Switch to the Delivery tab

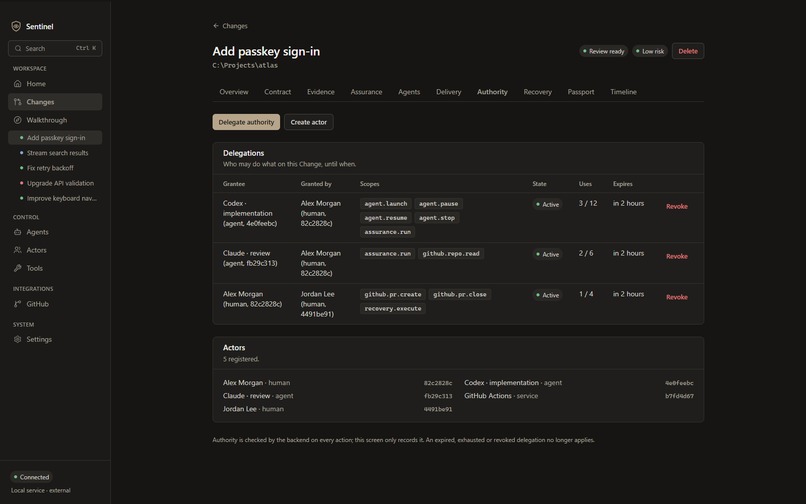coord(449,92)
